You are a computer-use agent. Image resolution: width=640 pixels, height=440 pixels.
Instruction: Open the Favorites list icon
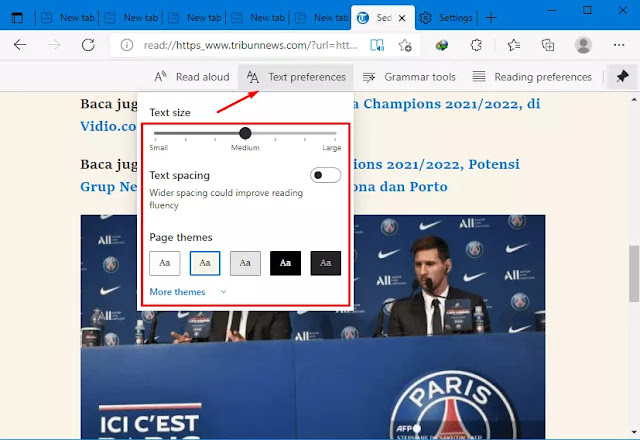click(x=513, y=45)
